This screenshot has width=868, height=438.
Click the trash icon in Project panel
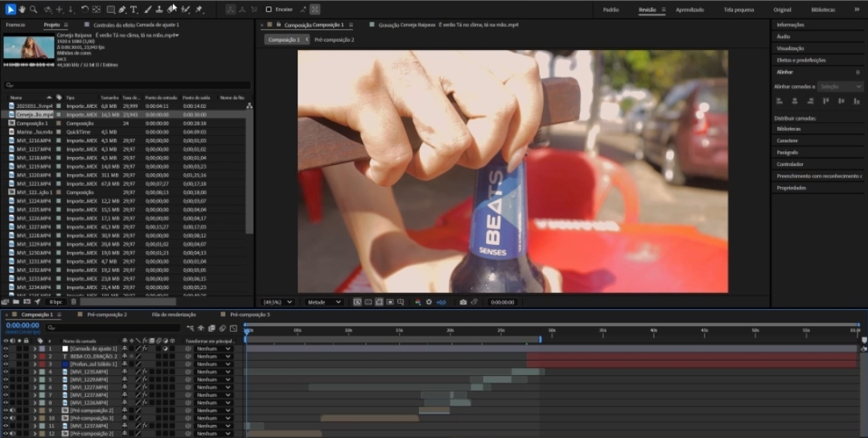[x=73, y=302]
